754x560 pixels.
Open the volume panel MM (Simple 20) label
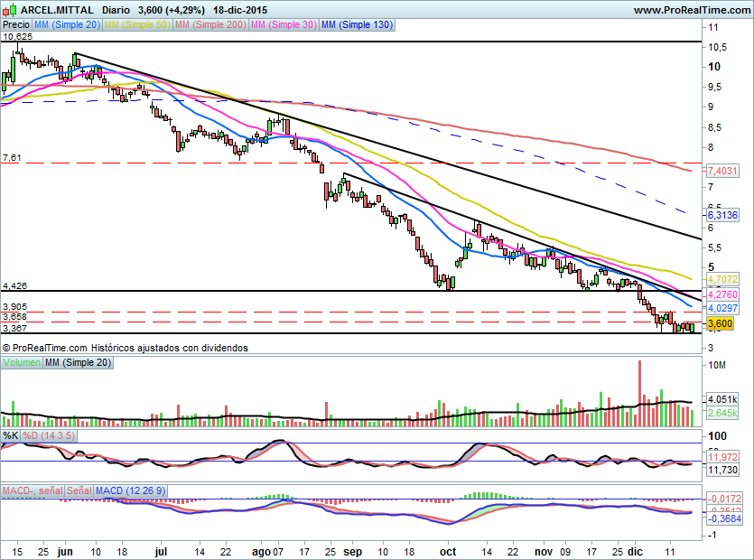(x=78, y=362)
